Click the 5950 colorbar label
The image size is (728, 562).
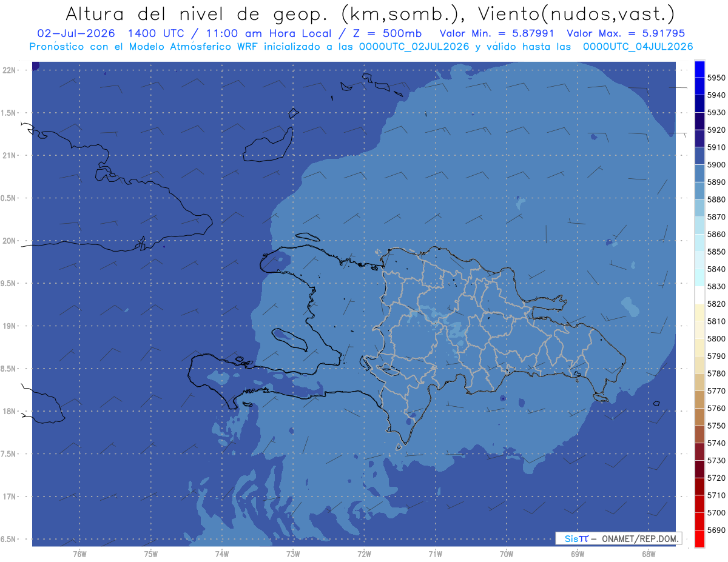716,78
